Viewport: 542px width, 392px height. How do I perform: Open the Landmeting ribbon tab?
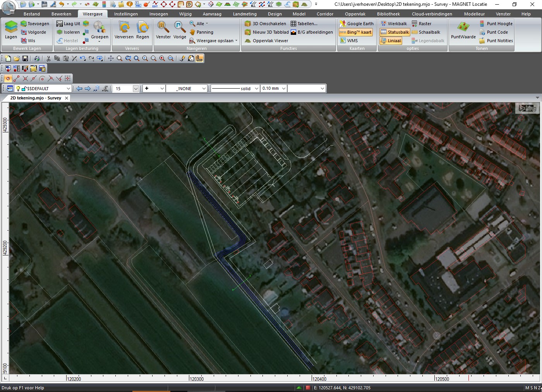pos(245,14)
